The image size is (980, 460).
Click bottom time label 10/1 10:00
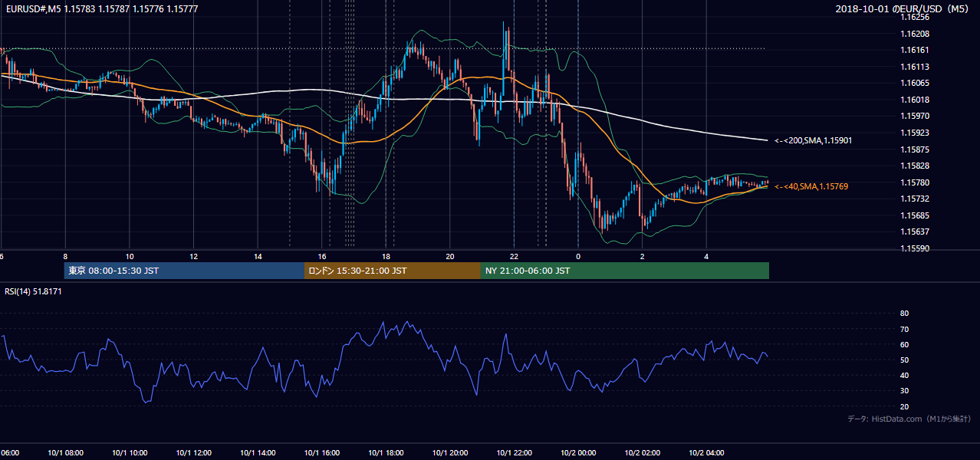[130, 453]
